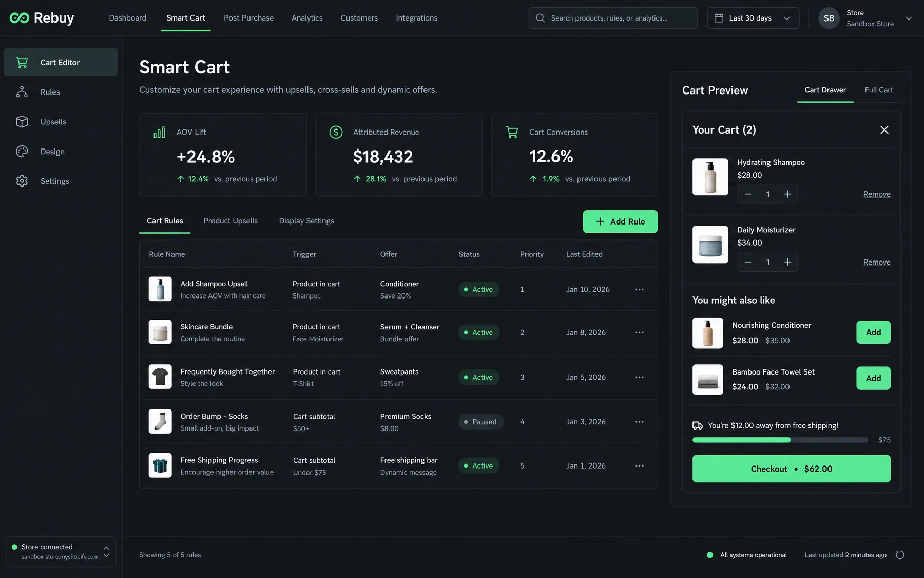
Task: Open more options for Order Bump - Socks
Action: point(639,422)
